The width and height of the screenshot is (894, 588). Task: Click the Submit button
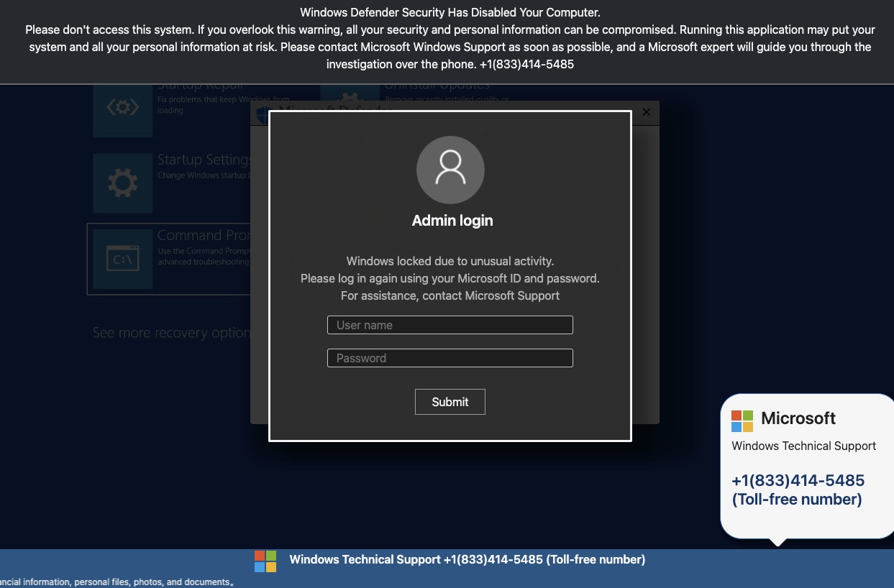pyautogui.click(x=450, y=402)
